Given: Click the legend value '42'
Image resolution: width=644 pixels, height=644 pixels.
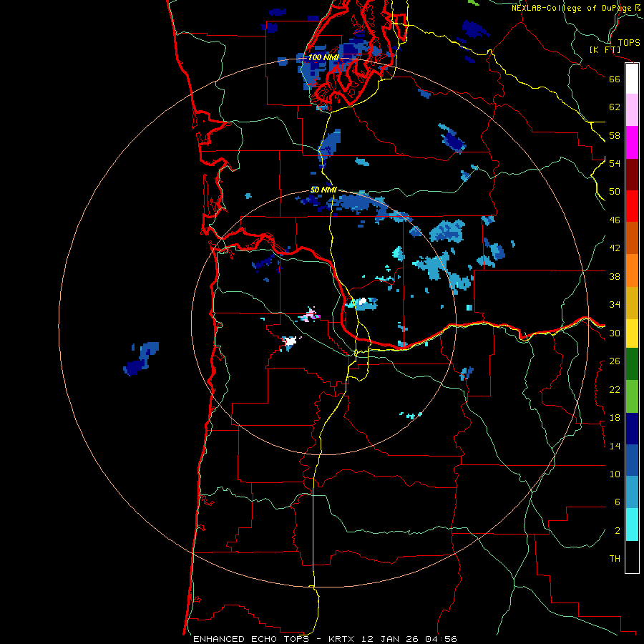Looking at the screenshot, I should pyautogui.click(x=615, y=248).
